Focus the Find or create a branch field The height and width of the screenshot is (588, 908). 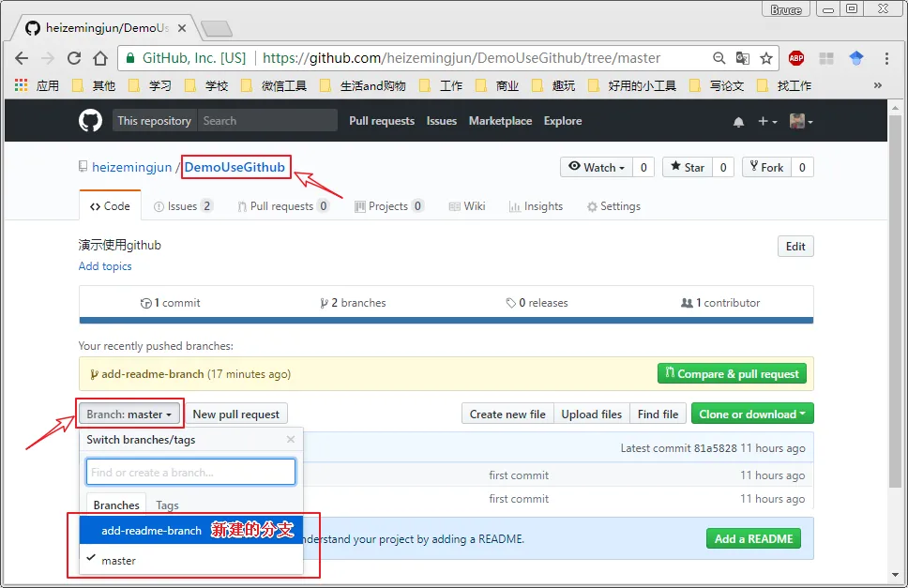click(x=190, y=472)
